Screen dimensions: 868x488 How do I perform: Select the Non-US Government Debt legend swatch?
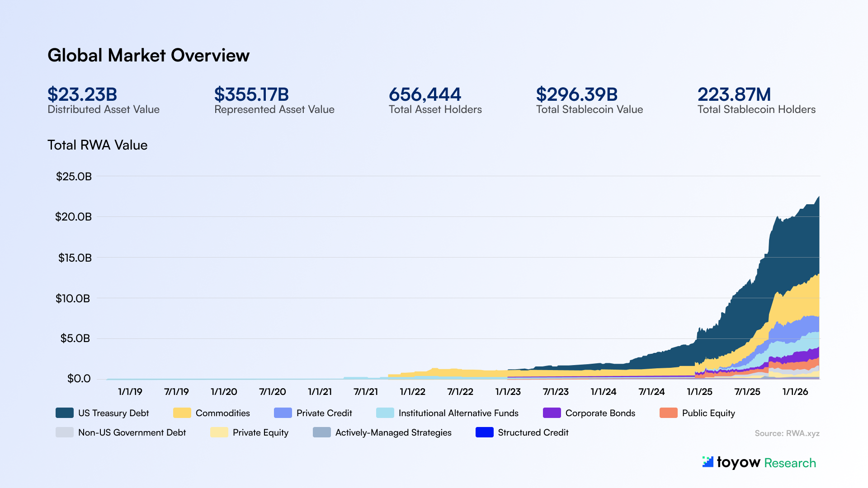(x=64, y=432)
